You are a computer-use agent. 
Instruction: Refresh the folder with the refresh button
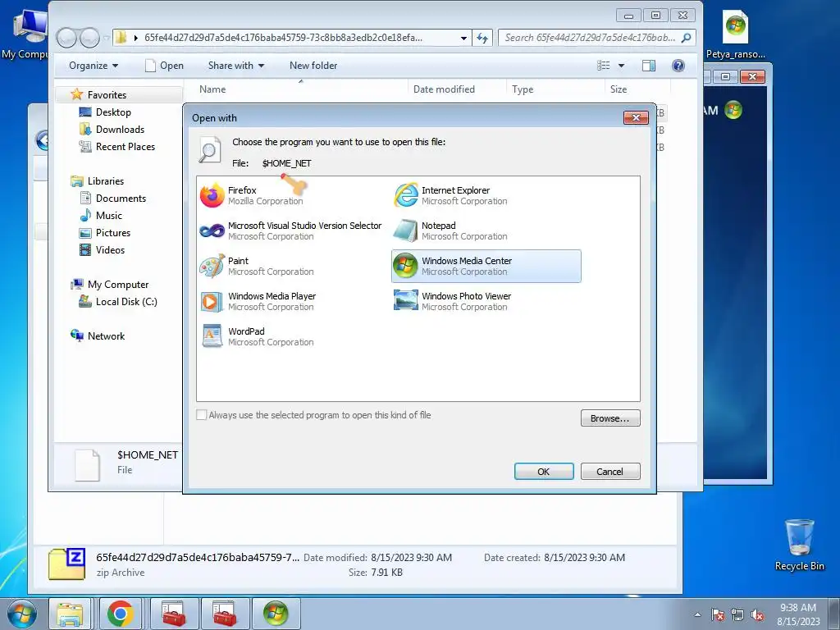pos(482,38)
